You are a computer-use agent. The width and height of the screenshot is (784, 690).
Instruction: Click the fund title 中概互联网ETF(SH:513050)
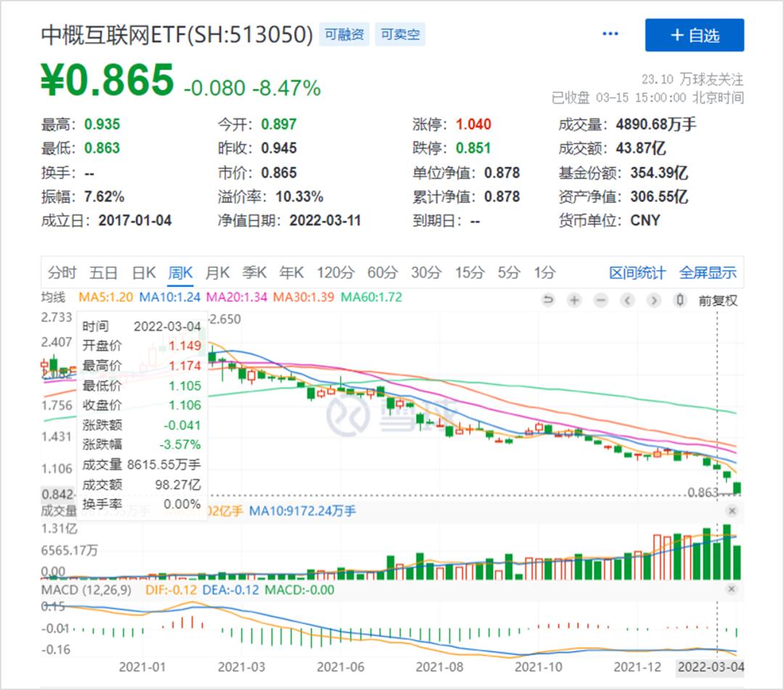(177, 35)
